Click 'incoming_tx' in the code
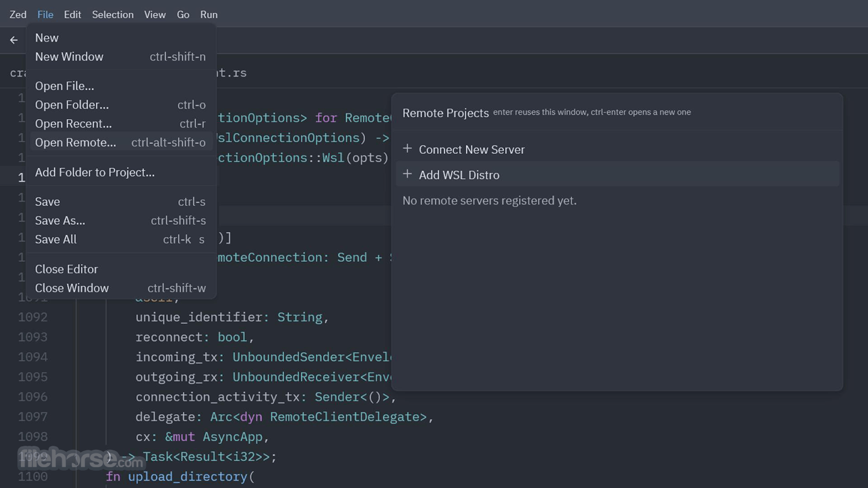The width and height of the screenshot is (868, 488). click(176, 357)
